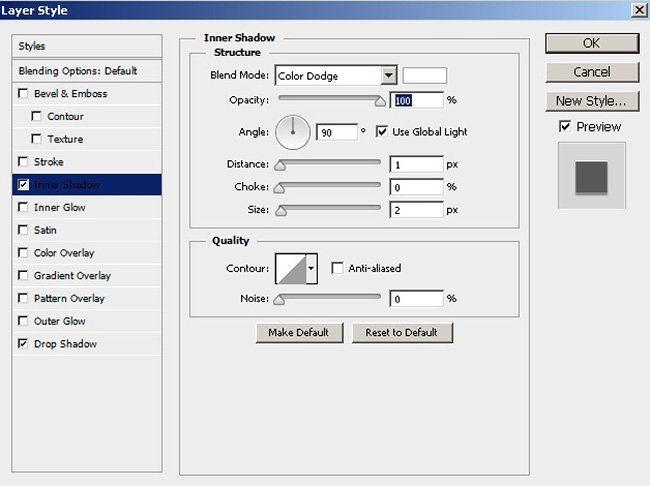The height and width of the screenshot is (486, 650).
Task: Tick the Contour sub-option checkbox
Action: pos(36,116)
